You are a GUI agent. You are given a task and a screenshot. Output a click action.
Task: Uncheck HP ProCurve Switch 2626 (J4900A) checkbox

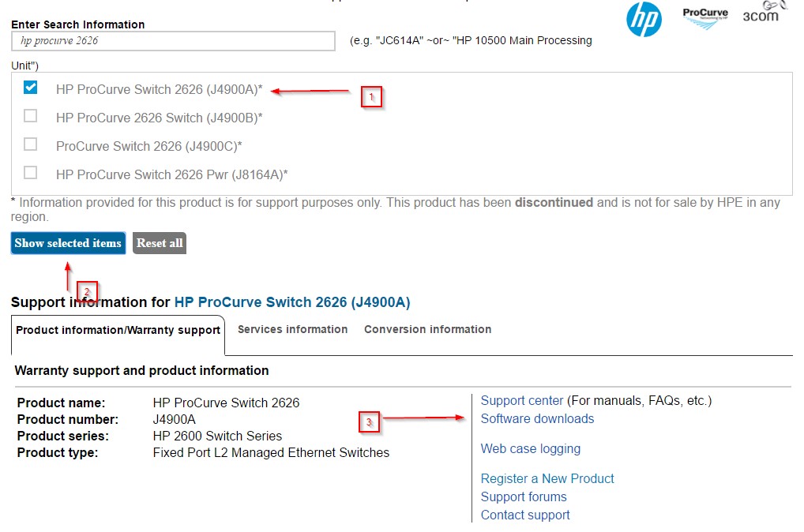(30, 87)
